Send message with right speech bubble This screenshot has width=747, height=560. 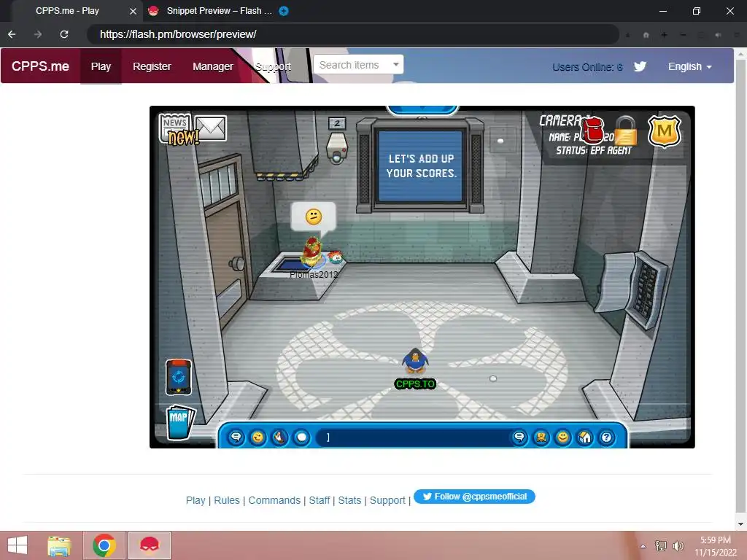(519, 437)
